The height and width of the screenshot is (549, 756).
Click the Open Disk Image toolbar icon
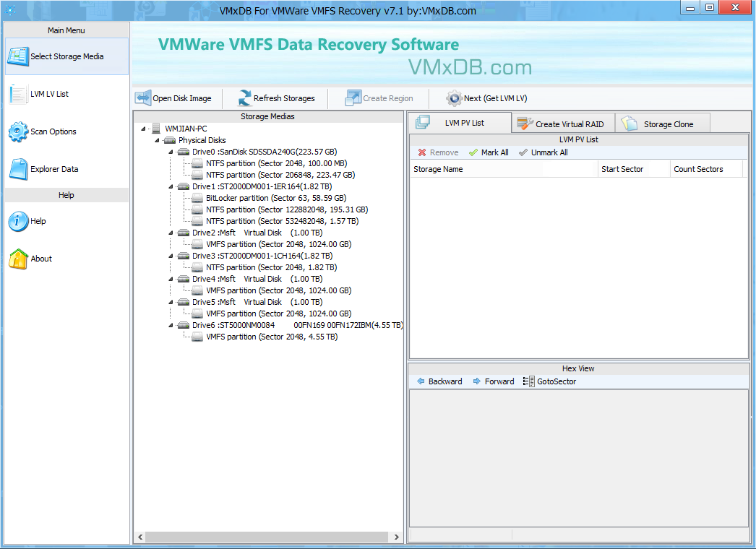pos(143,98)
